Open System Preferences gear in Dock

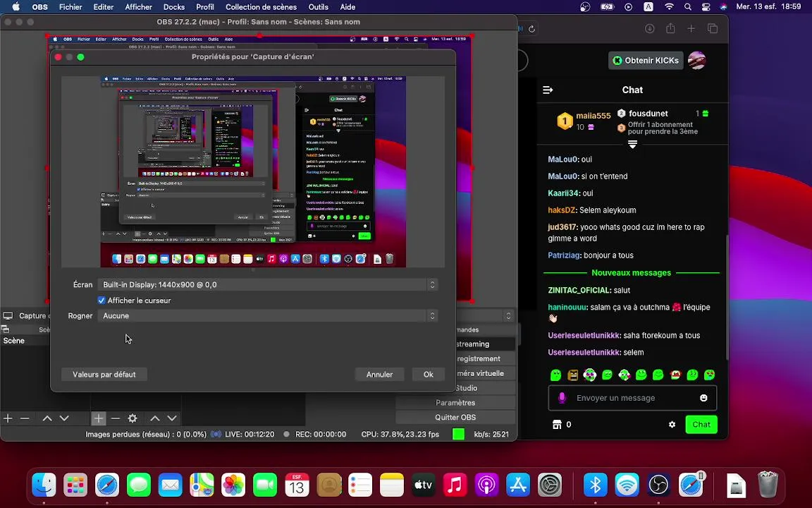550,485
